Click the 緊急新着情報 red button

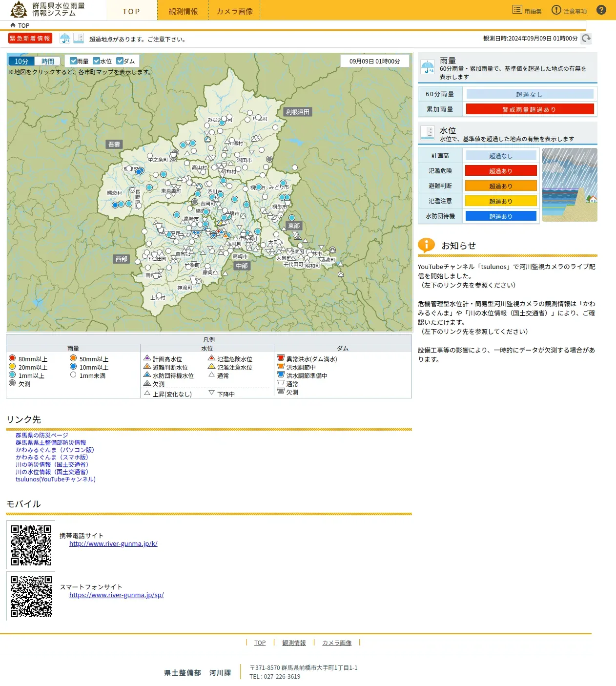(30, 38)
